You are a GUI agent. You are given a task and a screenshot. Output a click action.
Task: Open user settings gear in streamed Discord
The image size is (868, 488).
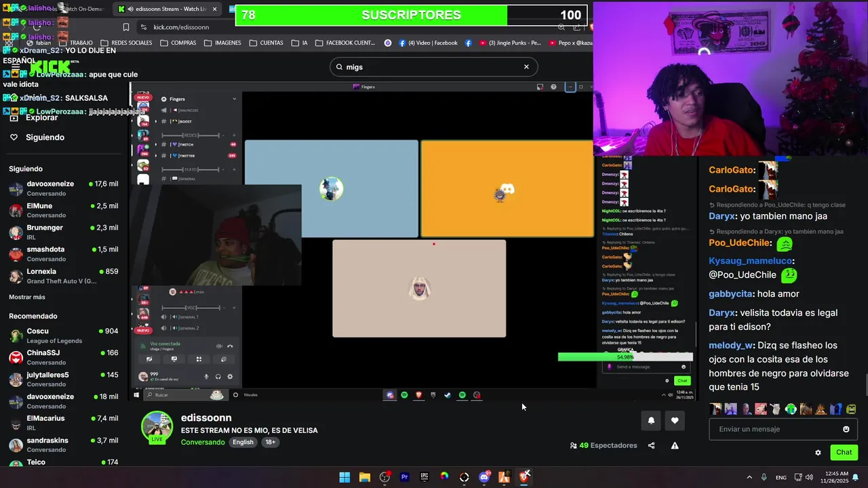[230, 377]
